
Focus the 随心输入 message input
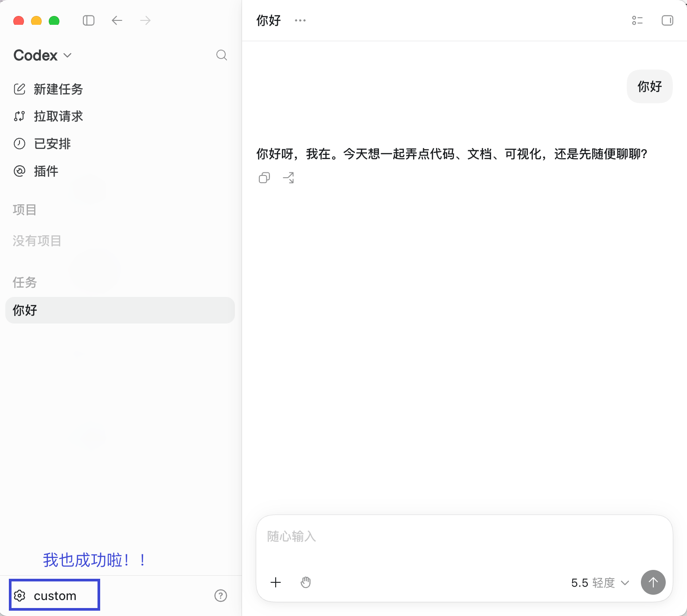tap(465, 537)
